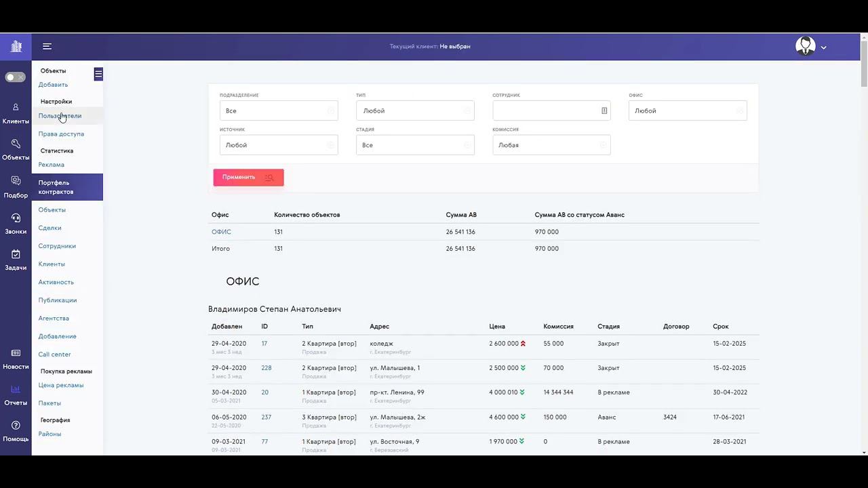
Task: Open the Отчеты reports section
Action: [x=16, y=396]
